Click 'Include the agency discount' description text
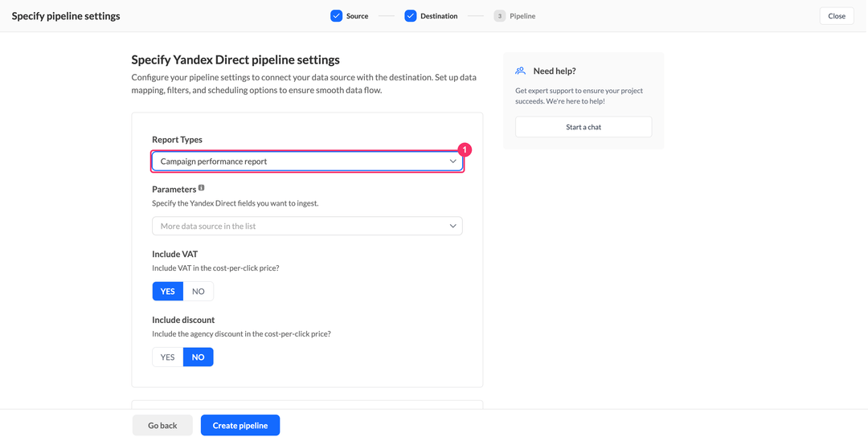The width and height of the screenshot is (868, 441). click(241, 333)
